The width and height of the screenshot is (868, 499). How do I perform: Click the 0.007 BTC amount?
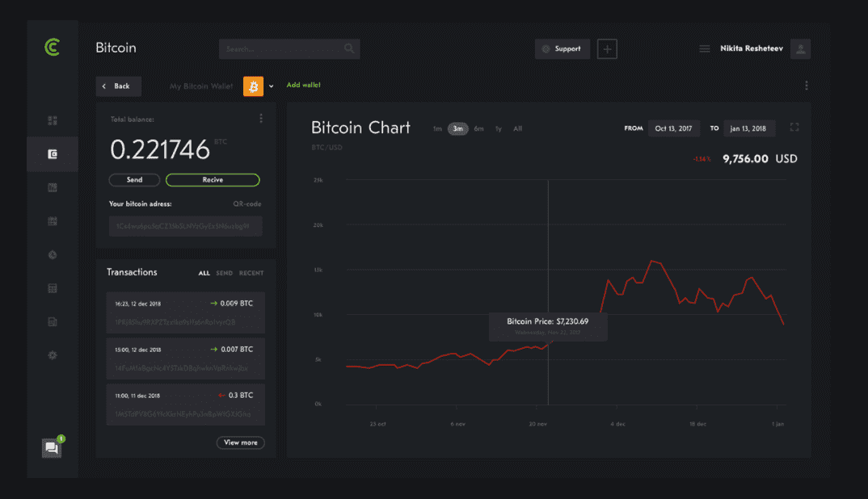pyautogui.click(x=237, y=349)
